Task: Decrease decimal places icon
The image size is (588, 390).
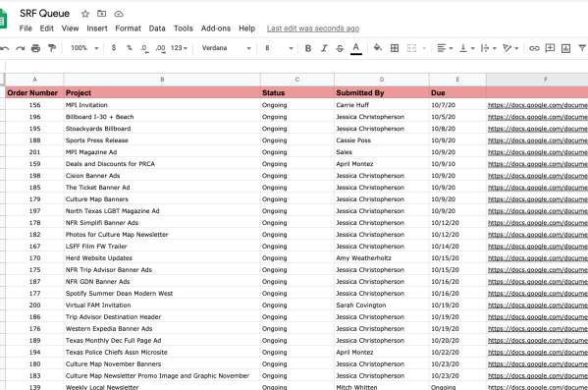Action: point(144,48)
